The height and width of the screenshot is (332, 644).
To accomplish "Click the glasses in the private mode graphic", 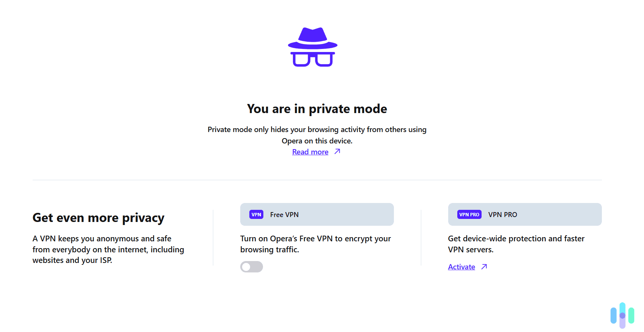I will tap(313, 61).
